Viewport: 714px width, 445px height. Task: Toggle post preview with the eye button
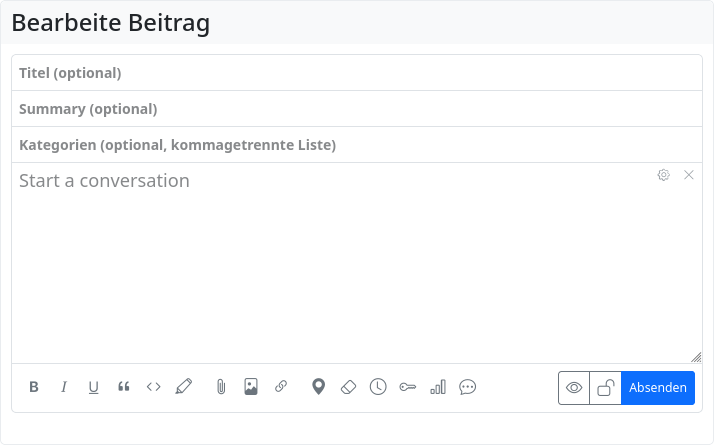pos(574,388)
